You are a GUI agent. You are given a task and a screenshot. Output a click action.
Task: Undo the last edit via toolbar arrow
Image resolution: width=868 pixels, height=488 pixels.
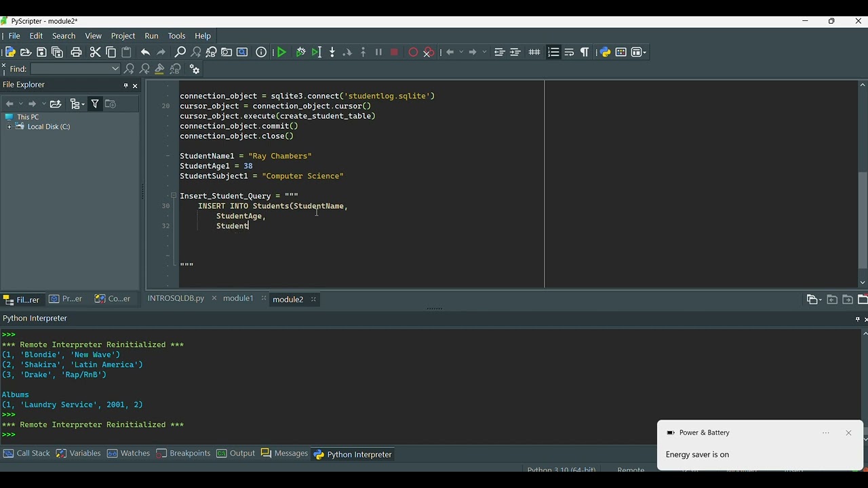pyautogui.click(x=145, y=52)
